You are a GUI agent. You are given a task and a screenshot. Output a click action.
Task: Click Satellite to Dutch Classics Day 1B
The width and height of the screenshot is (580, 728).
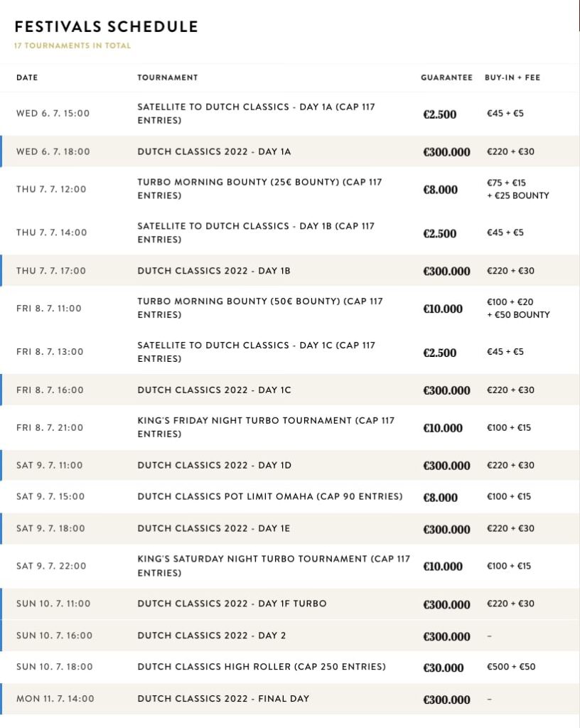(x=256, y=232)
